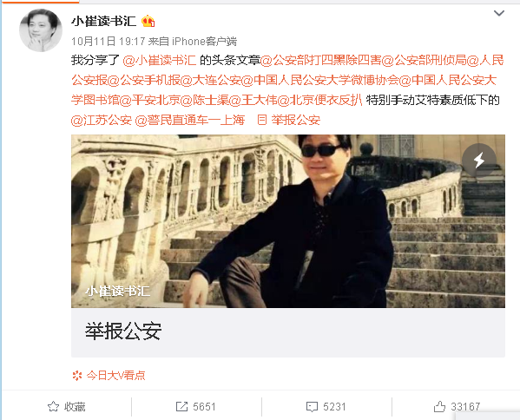Click the @公安部刑侦局 mention

[425, 61]
